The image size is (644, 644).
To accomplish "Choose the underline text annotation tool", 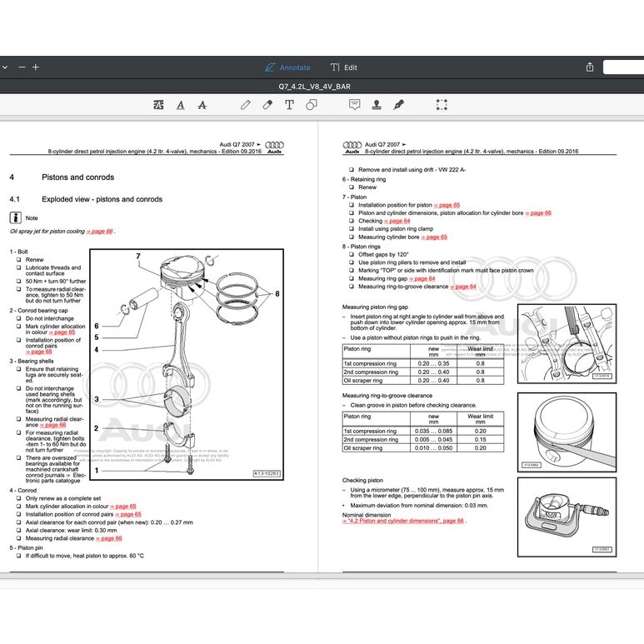I will coord(181,105).
